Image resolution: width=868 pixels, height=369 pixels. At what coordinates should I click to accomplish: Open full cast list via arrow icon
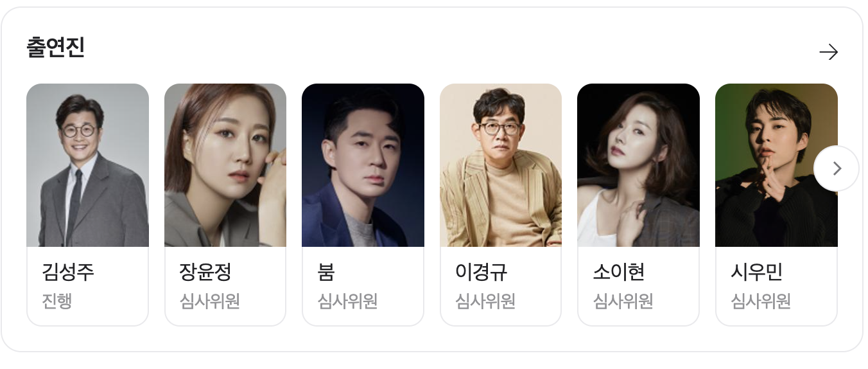click(829, 52)
